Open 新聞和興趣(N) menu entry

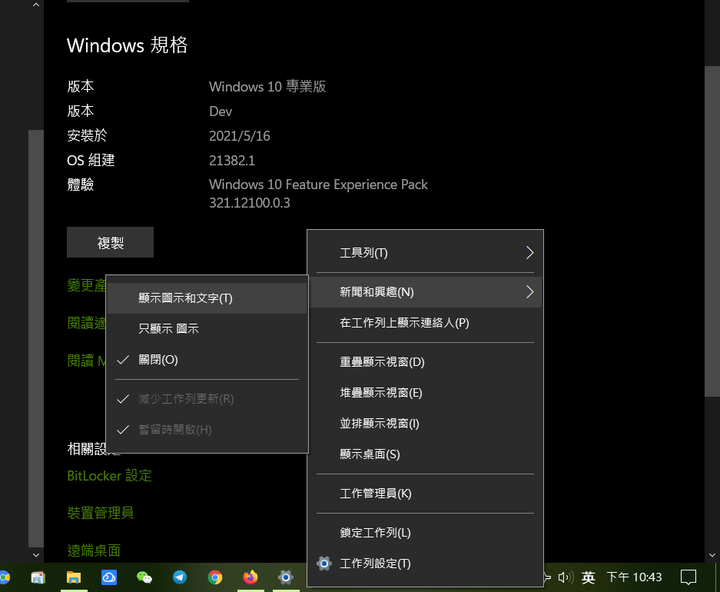425,292
